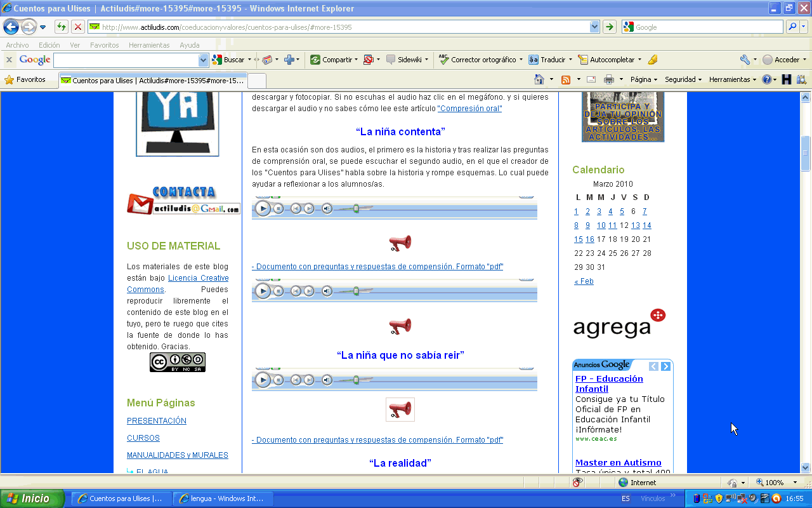This screenshot has width=812, height=508.
Task: Open the PRESENTACIÓN page link
Action: (157, 421)
